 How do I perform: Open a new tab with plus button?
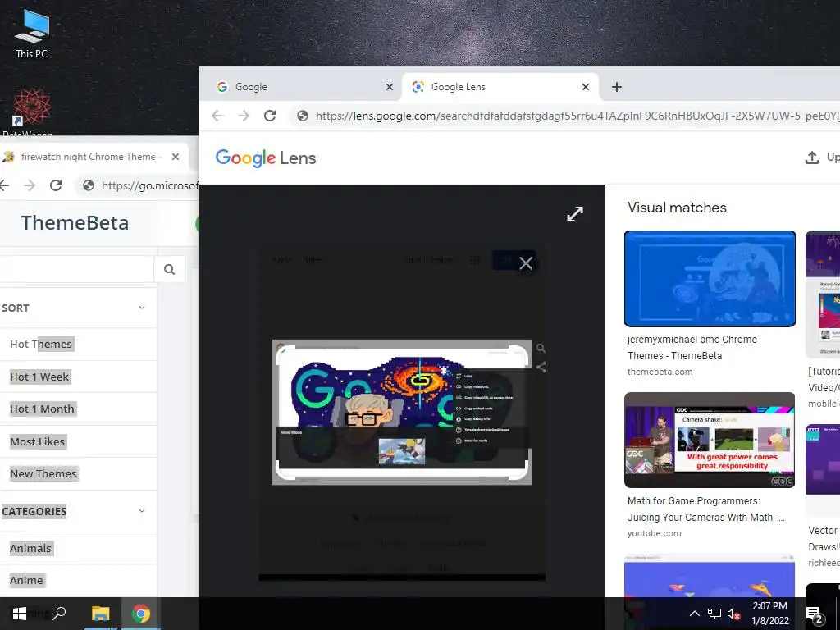point(617,87)
